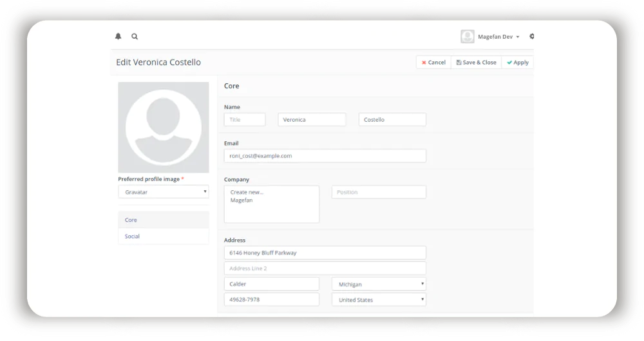Screen dimensions: 644x341
Task: Switch to the Social section tab
Action: coord(164,236)
